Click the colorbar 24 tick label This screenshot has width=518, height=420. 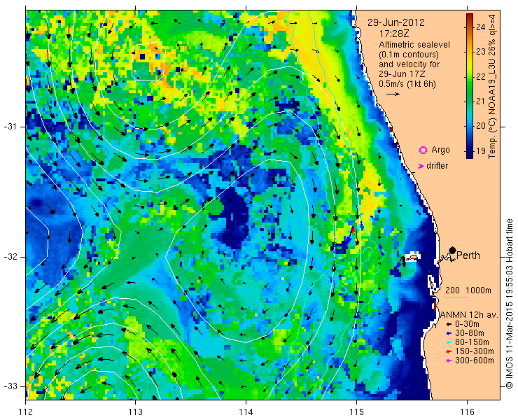[x=480, y=27]
